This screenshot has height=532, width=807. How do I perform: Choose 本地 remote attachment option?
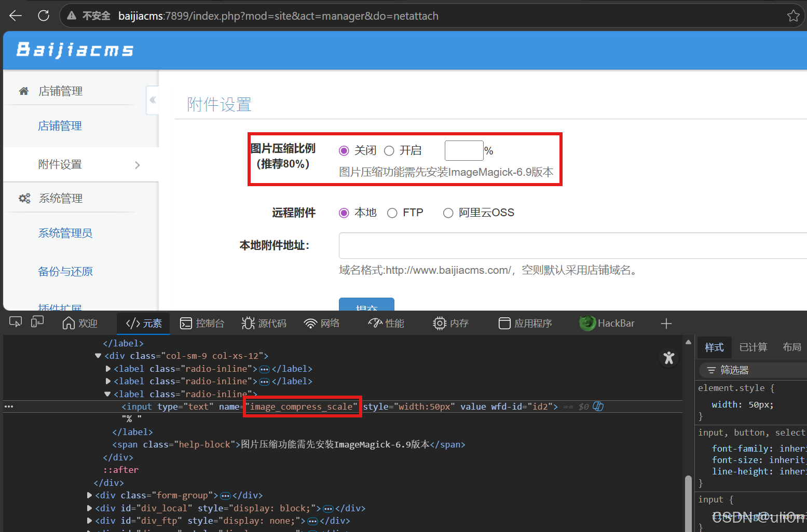click(x=344, y=213)
